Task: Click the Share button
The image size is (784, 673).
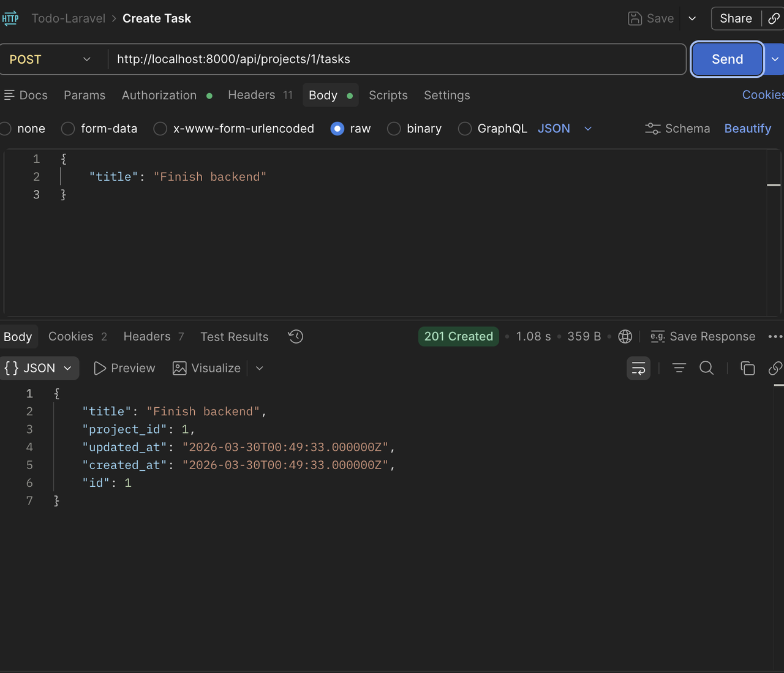Action: [x=736, y=18]
